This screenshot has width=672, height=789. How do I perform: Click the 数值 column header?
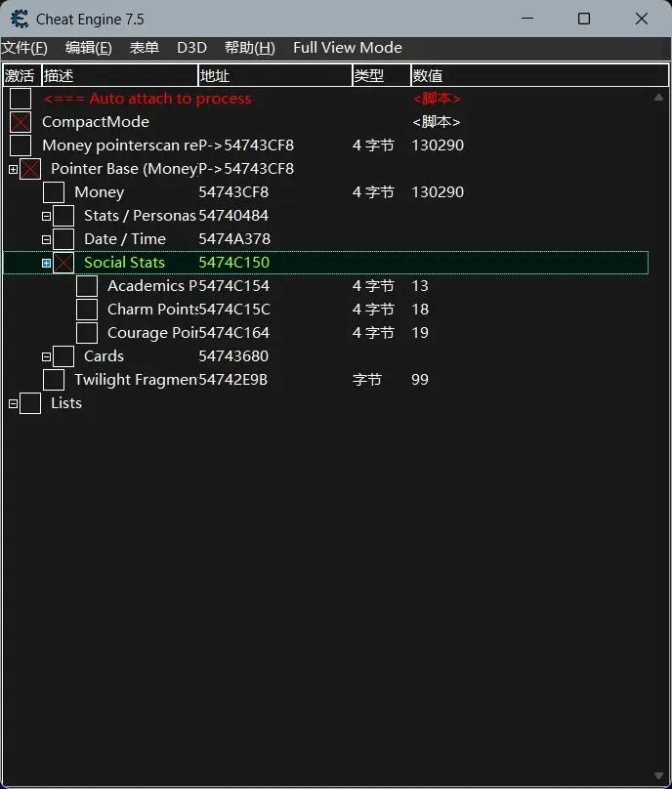pos(539,75)
